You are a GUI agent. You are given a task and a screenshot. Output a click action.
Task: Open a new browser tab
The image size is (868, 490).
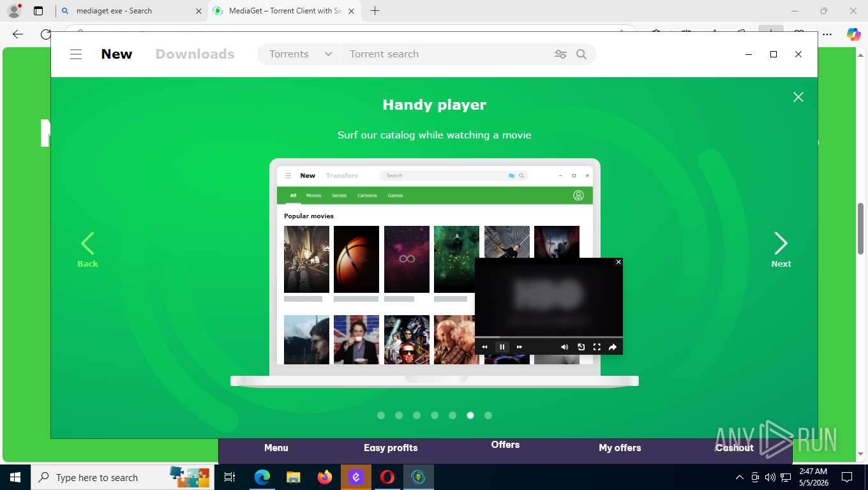[x=375, y=11]
